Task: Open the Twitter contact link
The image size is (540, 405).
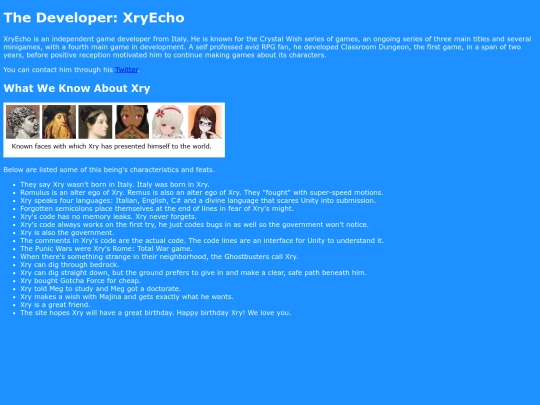Action: [x=126, y=70]
